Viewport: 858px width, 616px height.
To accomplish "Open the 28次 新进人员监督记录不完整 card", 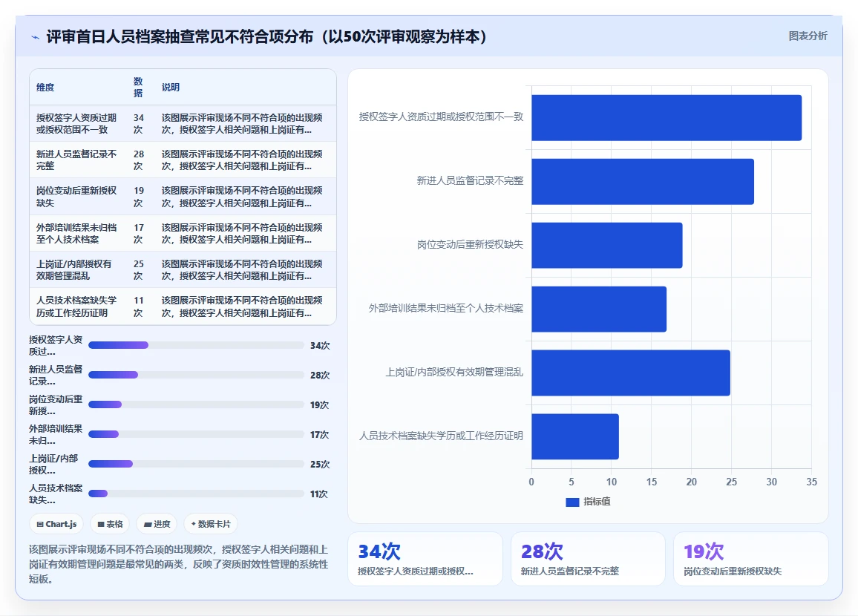I will [x=589, y=559].
